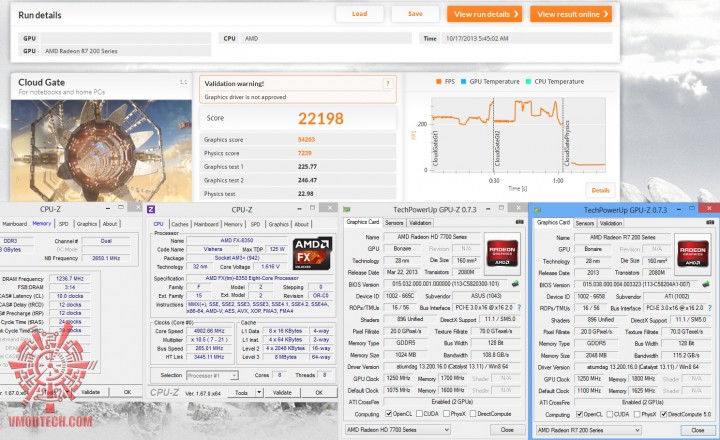The image size is (720, 440).
Task: Switch to Mainboard tab in middle CPU-Z window
Action: pyautogui.click(x=206, y=224)
